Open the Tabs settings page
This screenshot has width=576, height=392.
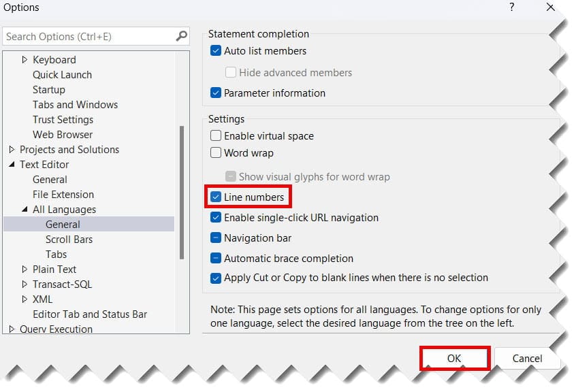[x=56, y=254]
